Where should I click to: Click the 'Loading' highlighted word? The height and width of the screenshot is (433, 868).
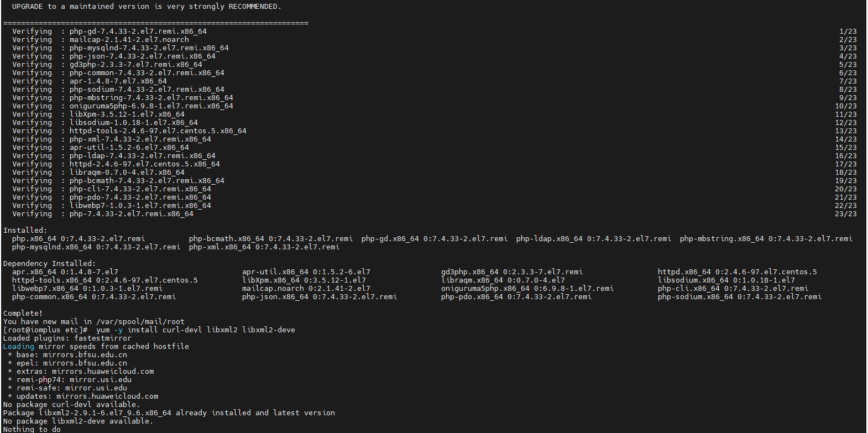point(18,346)
